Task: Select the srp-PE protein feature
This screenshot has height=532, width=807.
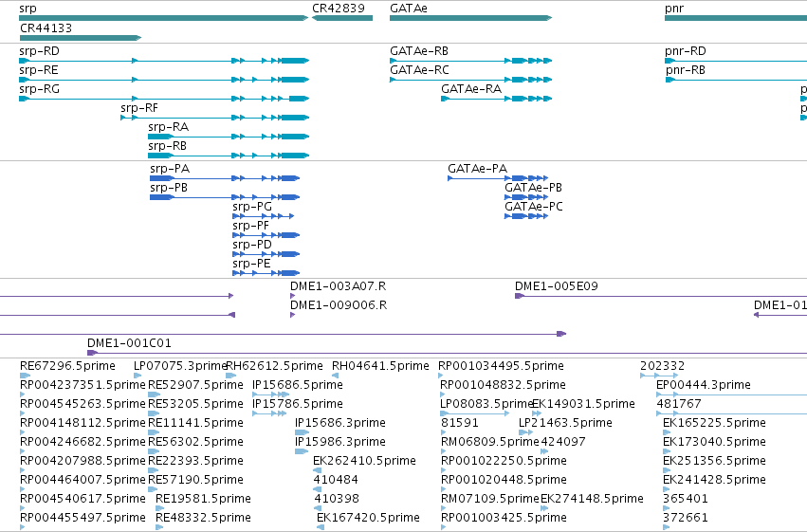Action: (x=266, y=273)
